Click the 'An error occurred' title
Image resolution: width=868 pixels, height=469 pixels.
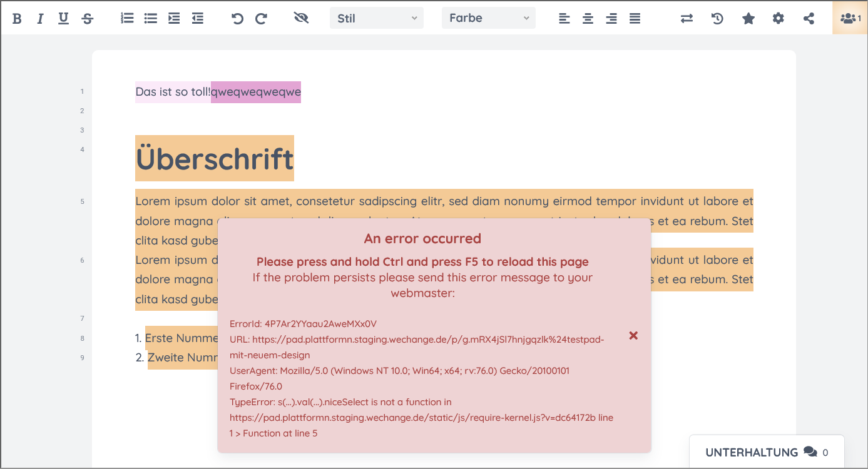(x=422, y=238)
